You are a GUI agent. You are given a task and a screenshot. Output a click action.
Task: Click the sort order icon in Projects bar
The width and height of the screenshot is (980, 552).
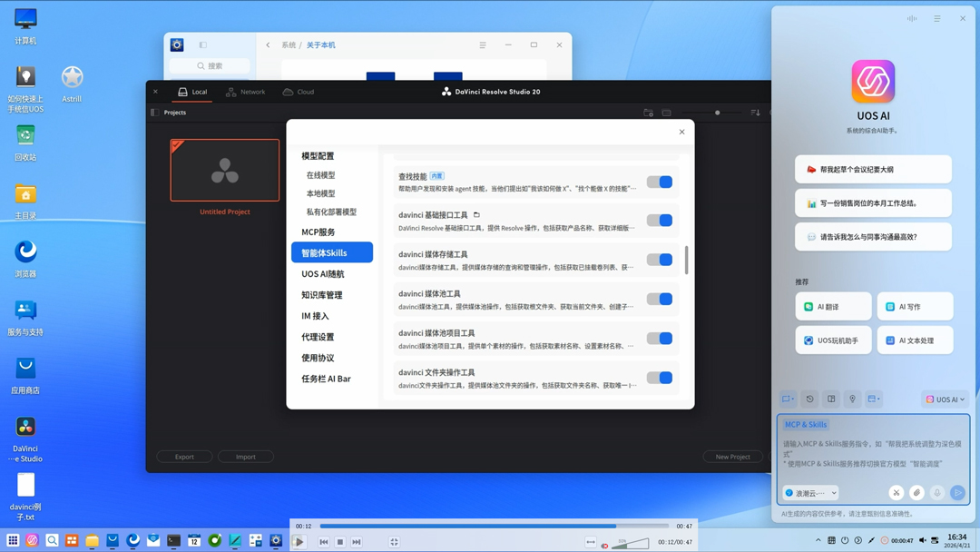click(x=755, y=113)
